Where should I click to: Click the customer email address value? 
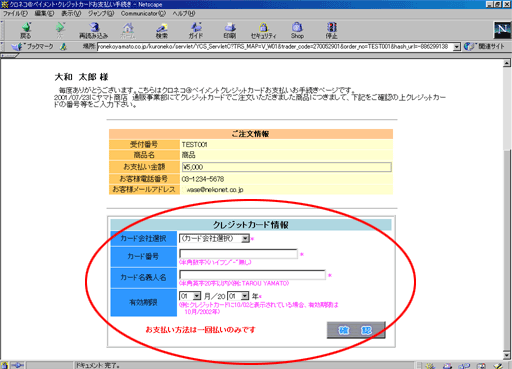215,190
